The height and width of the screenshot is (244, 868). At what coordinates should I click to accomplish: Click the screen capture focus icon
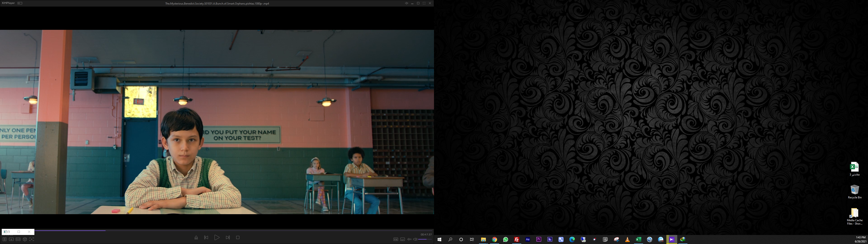tap(32, 239)
